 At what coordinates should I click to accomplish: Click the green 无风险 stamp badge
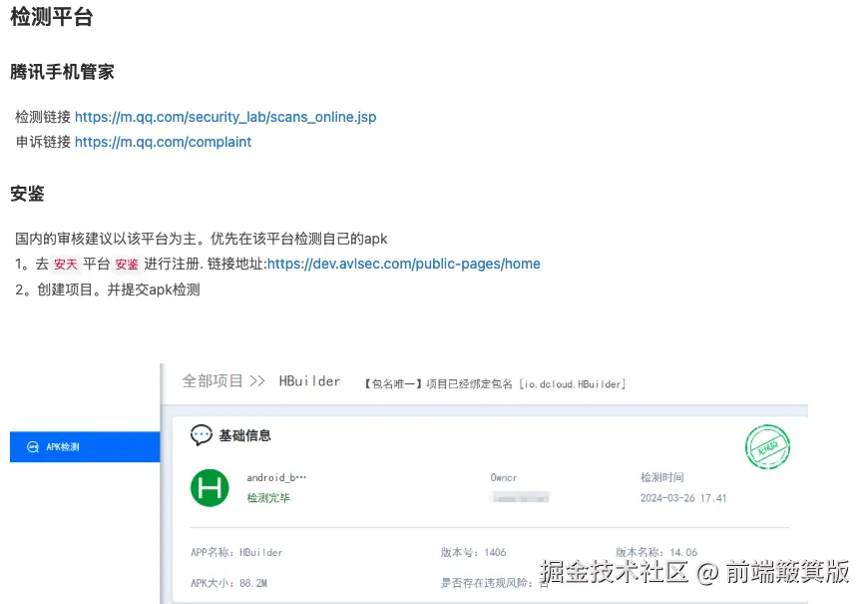click(x=767, y=446)
